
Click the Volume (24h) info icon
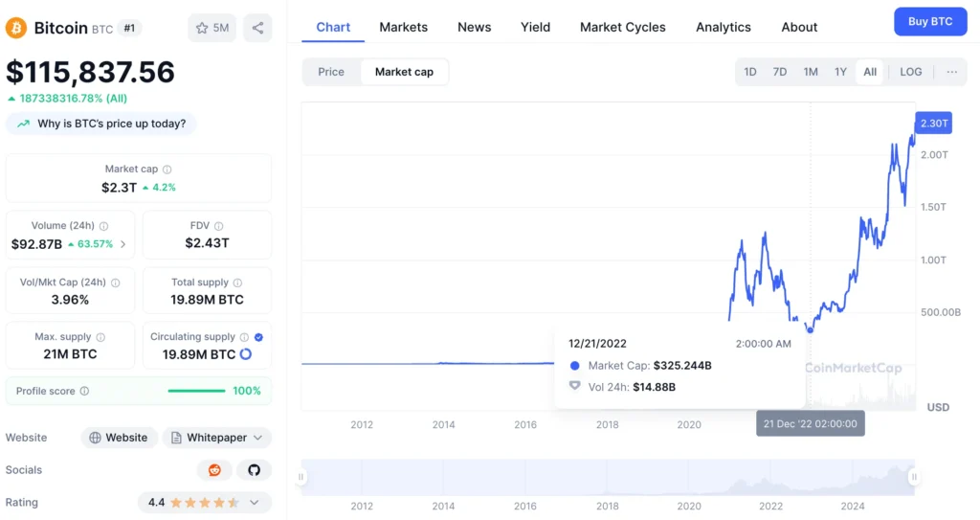point(103,226)
